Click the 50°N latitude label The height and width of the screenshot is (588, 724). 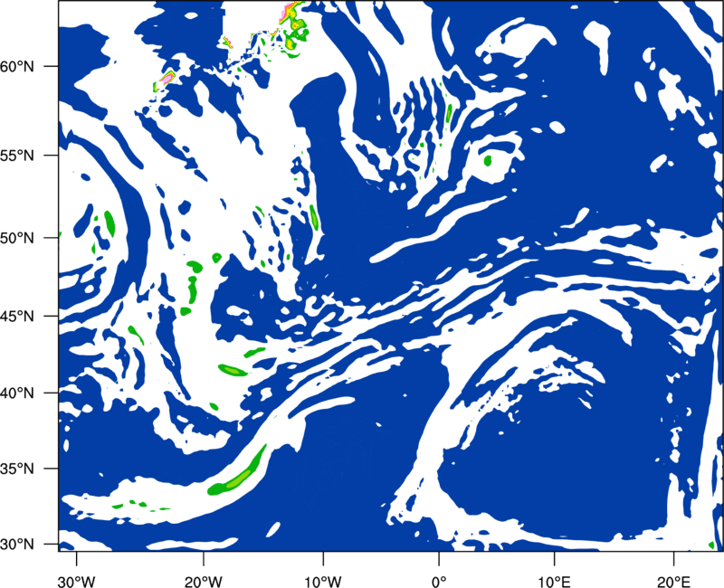point(17,238)
